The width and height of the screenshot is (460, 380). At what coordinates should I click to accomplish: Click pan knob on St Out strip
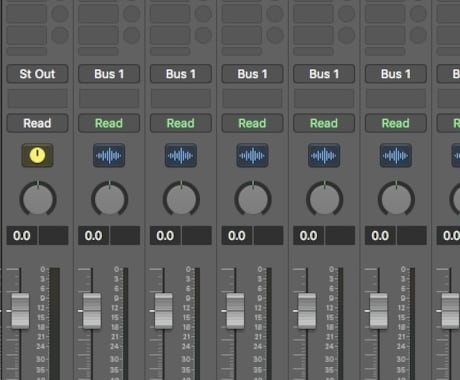click(38, 199)
